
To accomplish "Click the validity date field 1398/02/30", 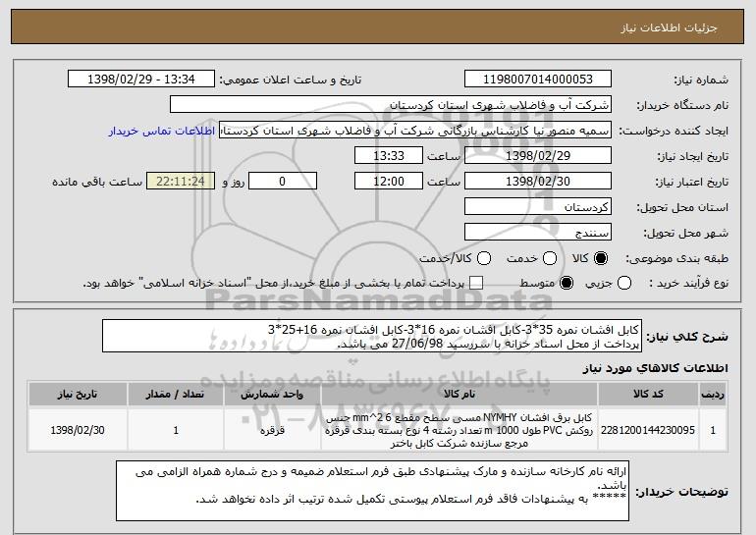I will 538,182.
